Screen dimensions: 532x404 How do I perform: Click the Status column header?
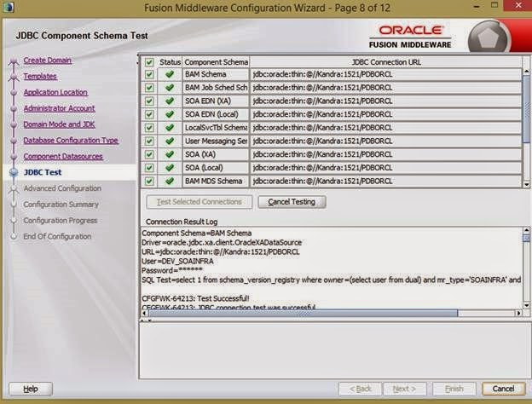(170, 62)
